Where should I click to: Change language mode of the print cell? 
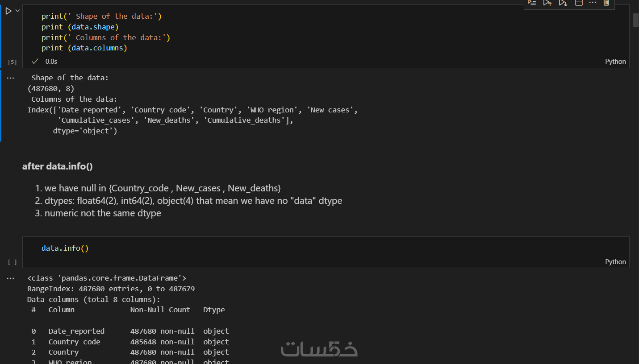615,62
